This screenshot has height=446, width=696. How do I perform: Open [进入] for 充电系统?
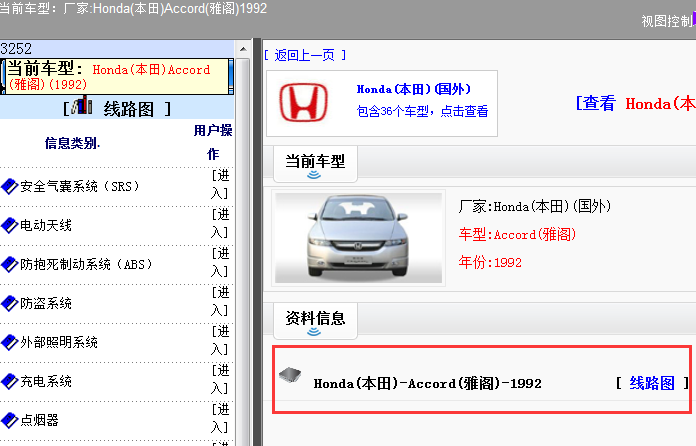[x=220, y=379]
